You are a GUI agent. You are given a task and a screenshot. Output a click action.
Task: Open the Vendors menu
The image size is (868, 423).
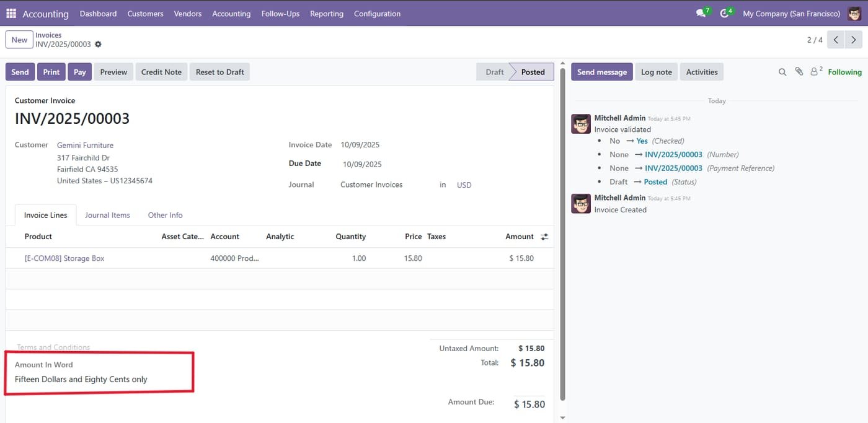(188, 13)
